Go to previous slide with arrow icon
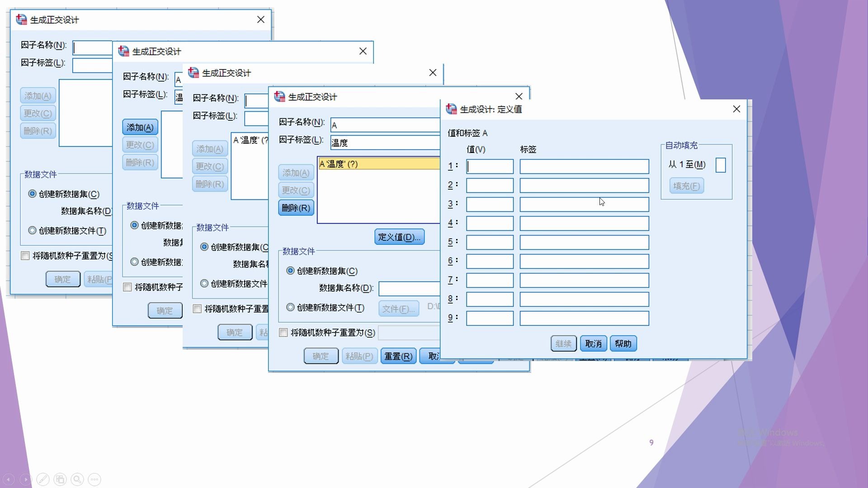 click(9, 479)
